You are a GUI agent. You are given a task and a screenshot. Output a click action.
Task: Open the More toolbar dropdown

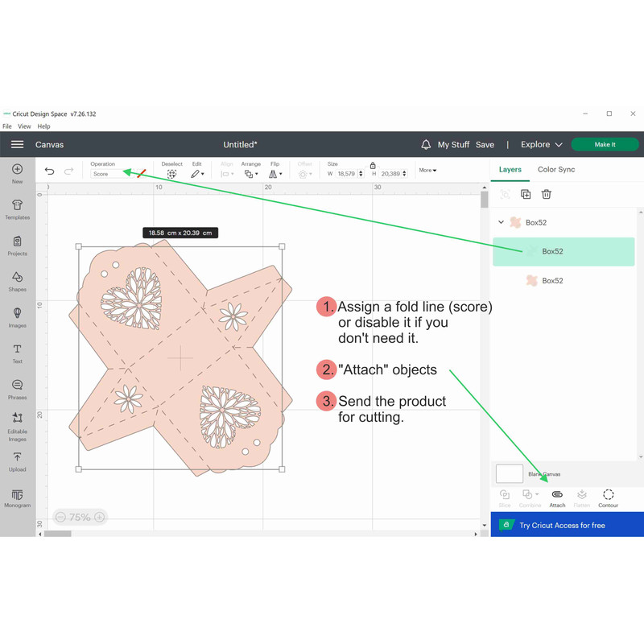point(427,171)
